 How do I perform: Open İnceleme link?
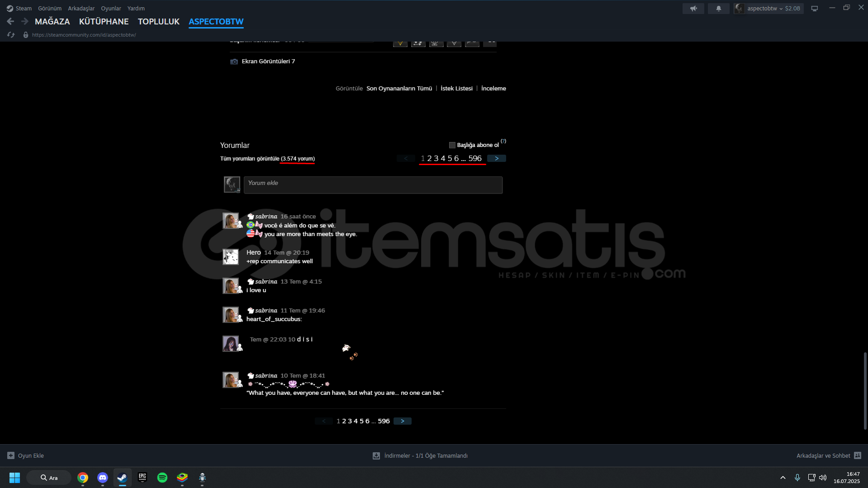493,89
